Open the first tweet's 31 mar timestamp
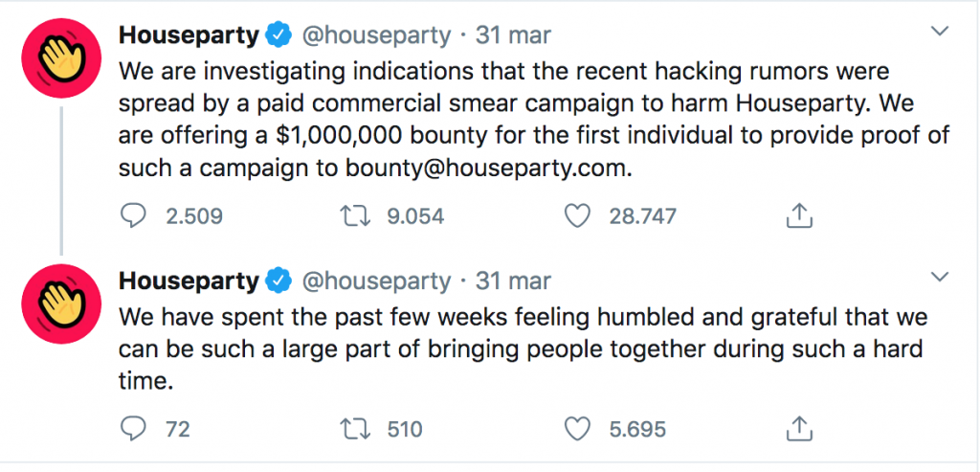The width and height of the screenshot is (980, 472). pos(513,36)
